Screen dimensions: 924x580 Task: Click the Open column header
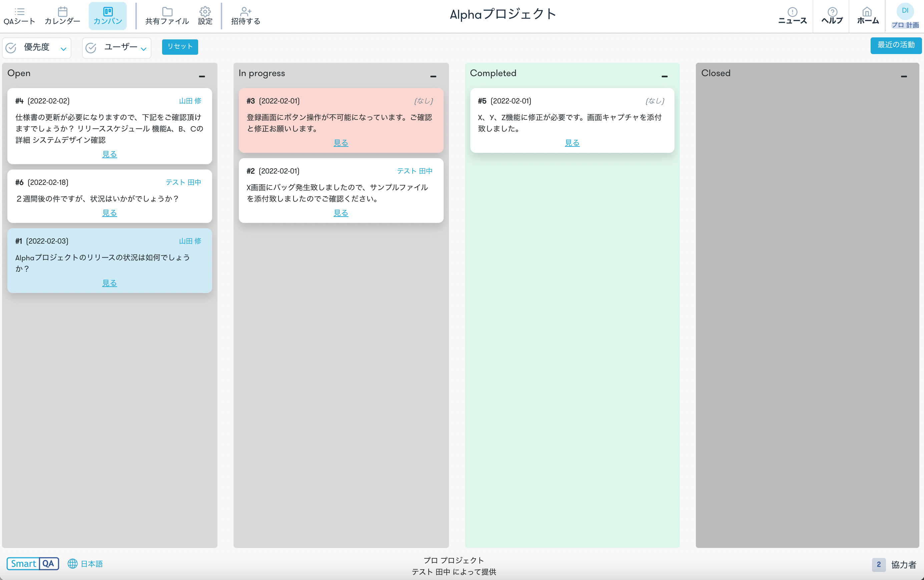coord(19,73)
